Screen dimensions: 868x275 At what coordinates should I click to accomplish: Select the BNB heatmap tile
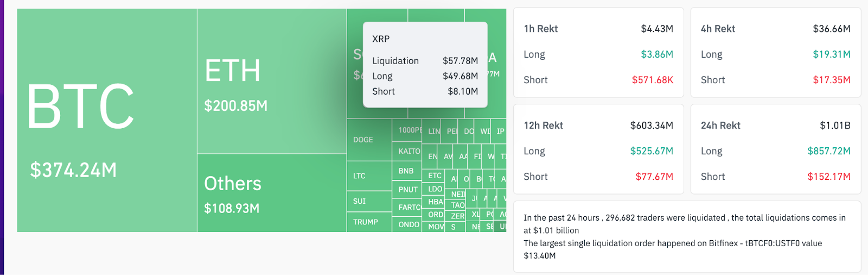coord(406,171)
